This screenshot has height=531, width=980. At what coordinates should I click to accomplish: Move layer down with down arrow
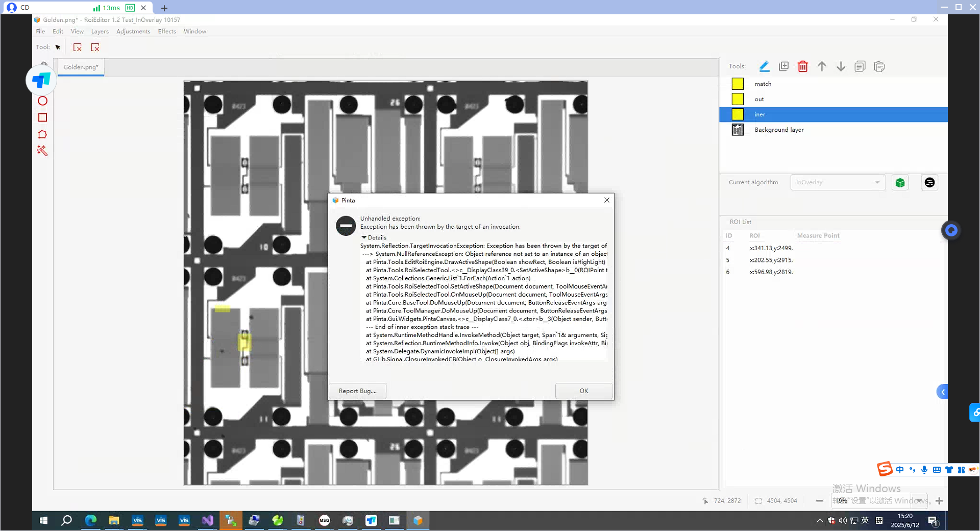point(841,66)
